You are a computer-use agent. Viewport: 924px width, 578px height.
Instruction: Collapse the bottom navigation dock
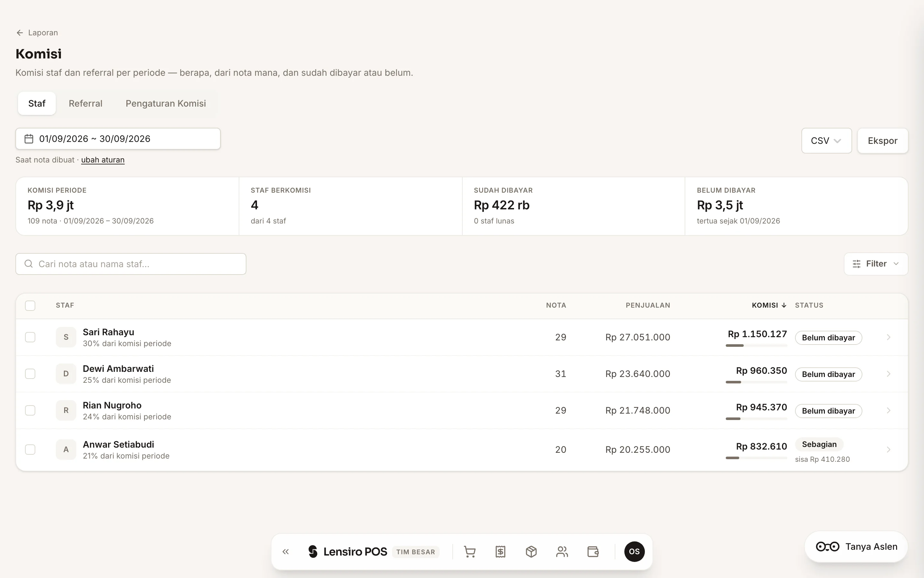click(286, 552)
